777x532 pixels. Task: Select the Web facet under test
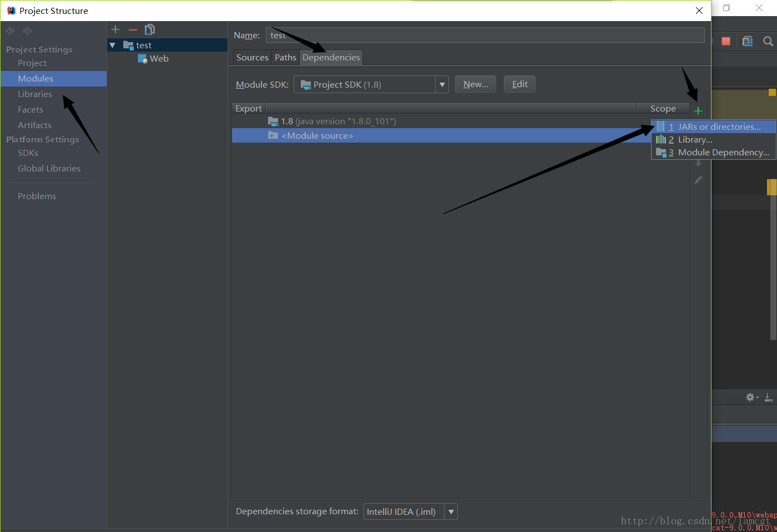[x=159, y=58]
